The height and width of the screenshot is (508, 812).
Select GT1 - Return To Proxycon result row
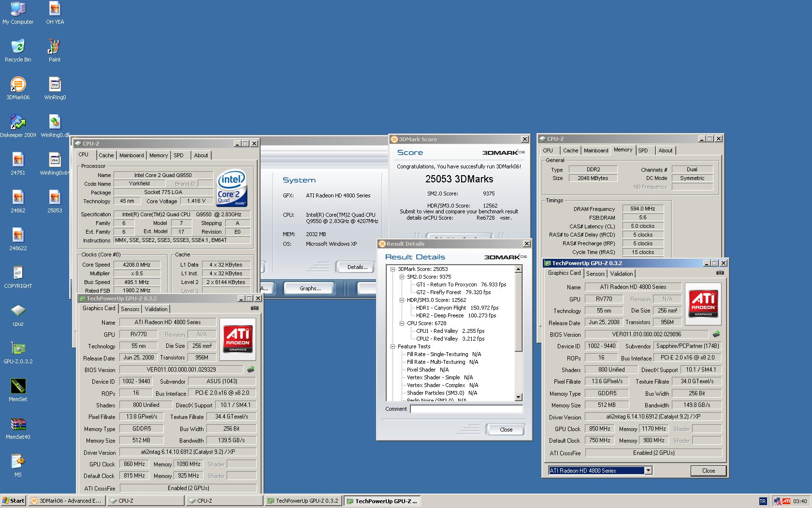click(x=461, y=284)
